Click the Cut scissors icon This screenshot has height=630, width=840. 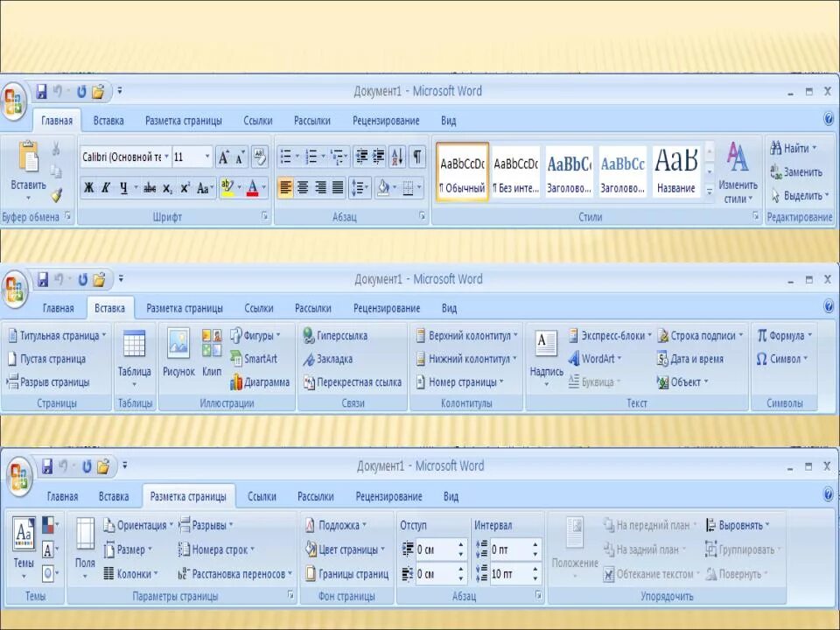coord(56,149)
